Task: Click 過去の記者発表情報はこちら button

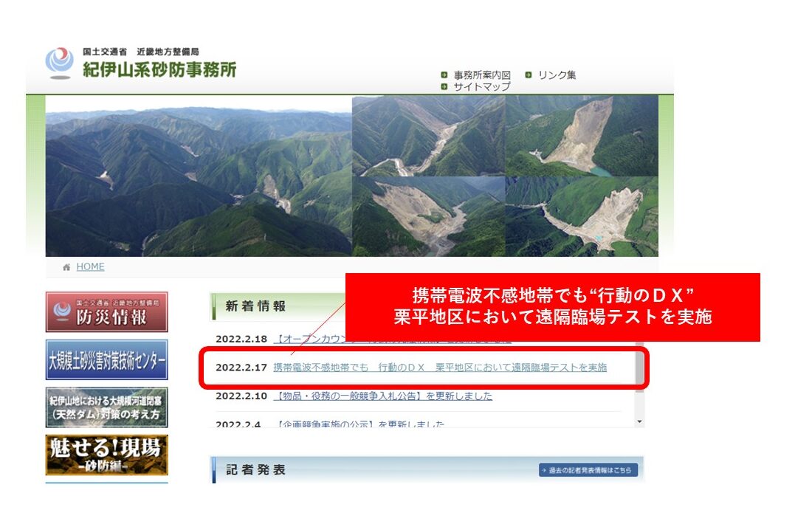Action: click(x=588, y=470)
